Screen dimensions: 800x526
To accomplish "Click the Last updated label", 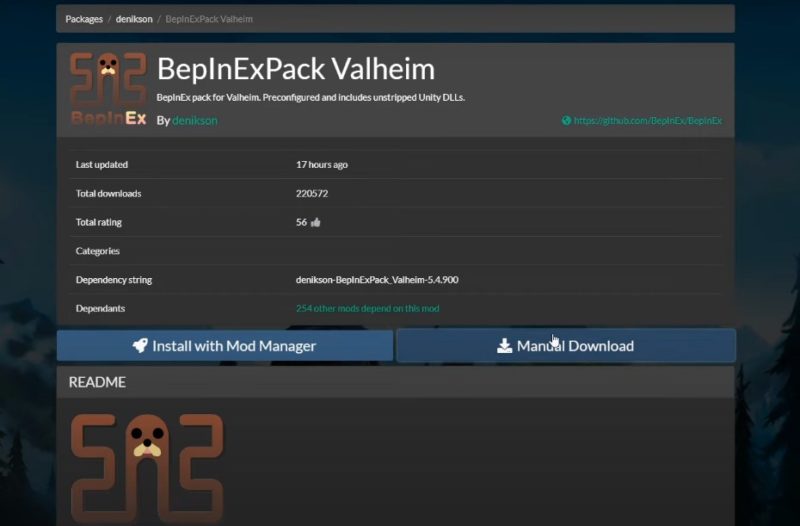I will (102, 164).
